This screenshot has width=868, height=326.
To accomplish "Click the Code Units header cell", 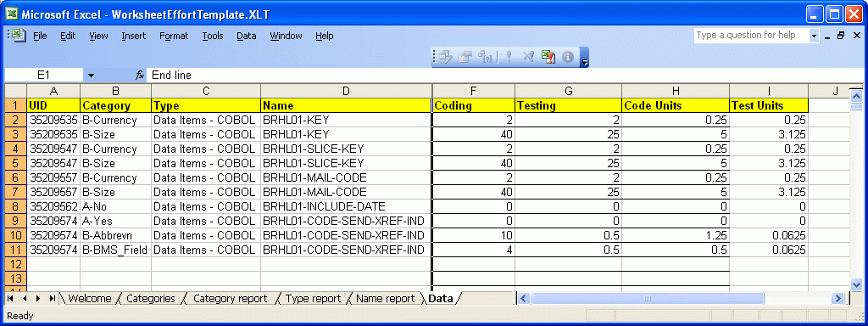I will 676,105.
